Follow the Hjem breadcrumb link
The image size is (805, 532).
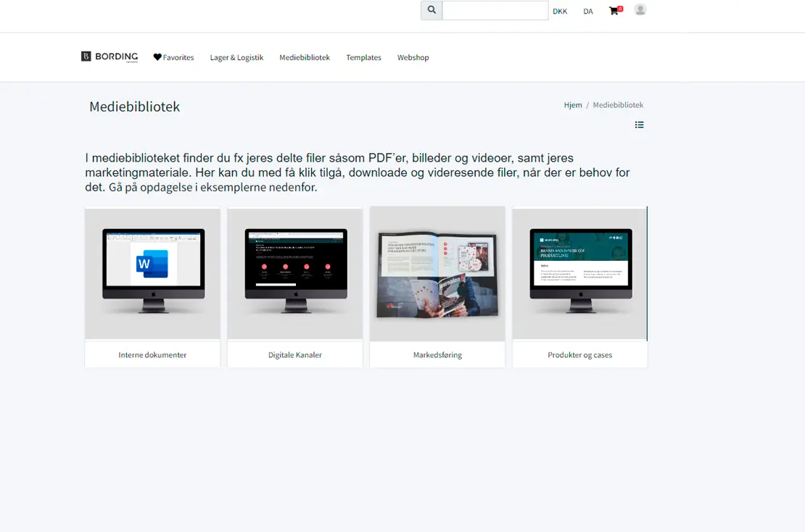[x=573, y=104]
